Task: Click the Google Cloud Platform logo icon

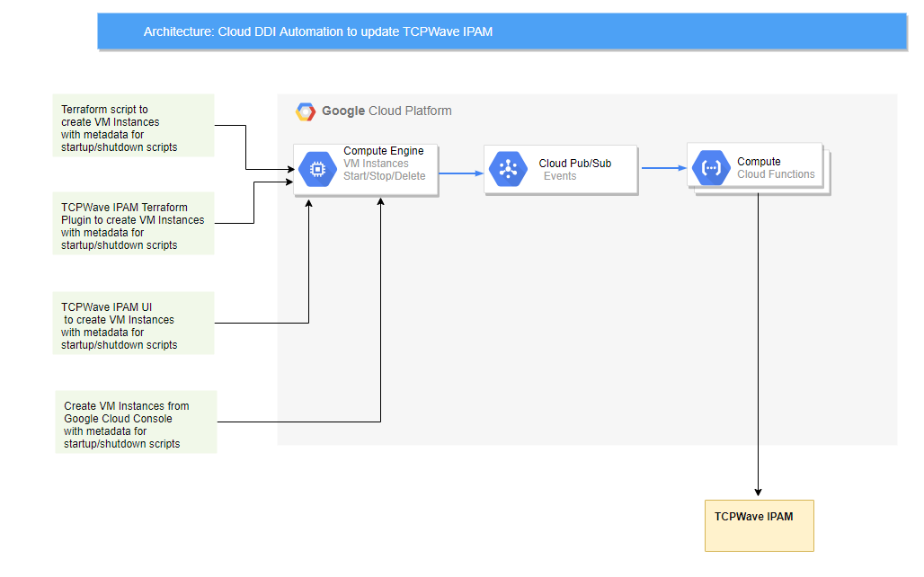Action: (x=307, y=111)
